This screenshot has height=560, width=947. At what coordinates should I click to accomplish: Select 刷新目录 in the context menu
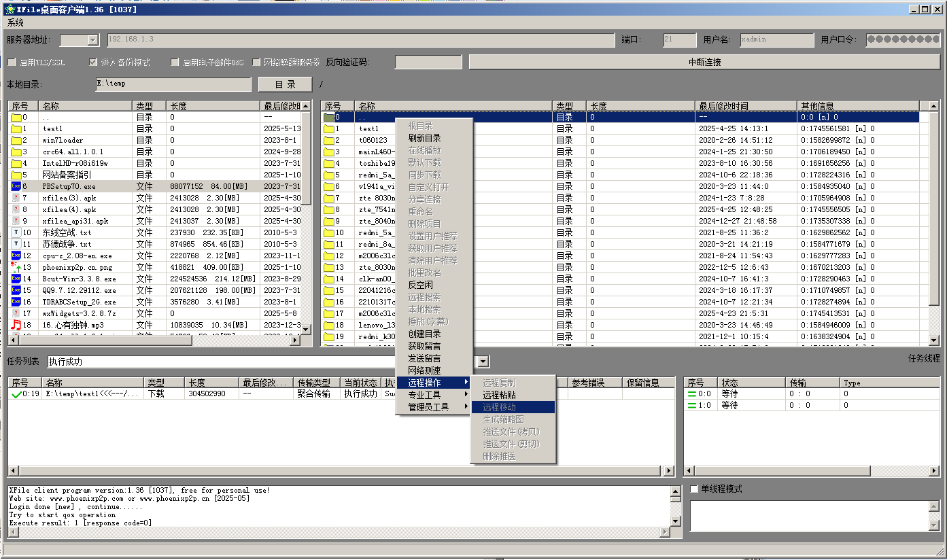tap(424, 138)
